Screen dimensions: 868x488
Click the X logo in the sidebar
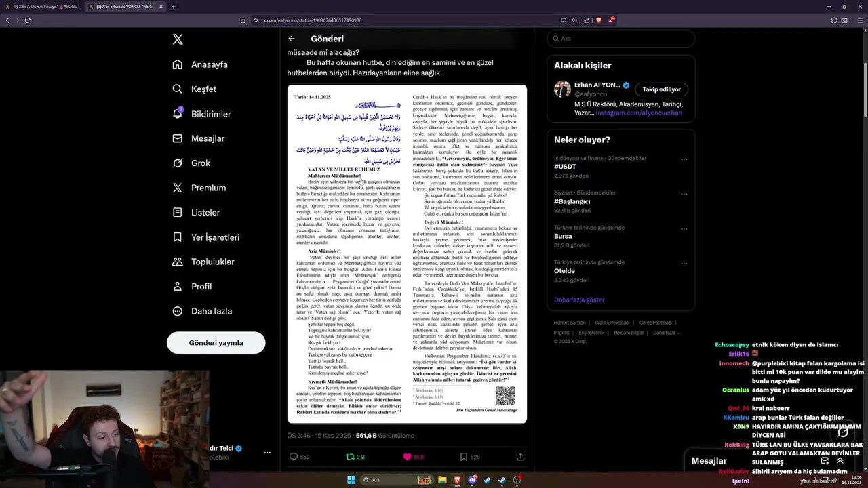[x=178, y=39]
